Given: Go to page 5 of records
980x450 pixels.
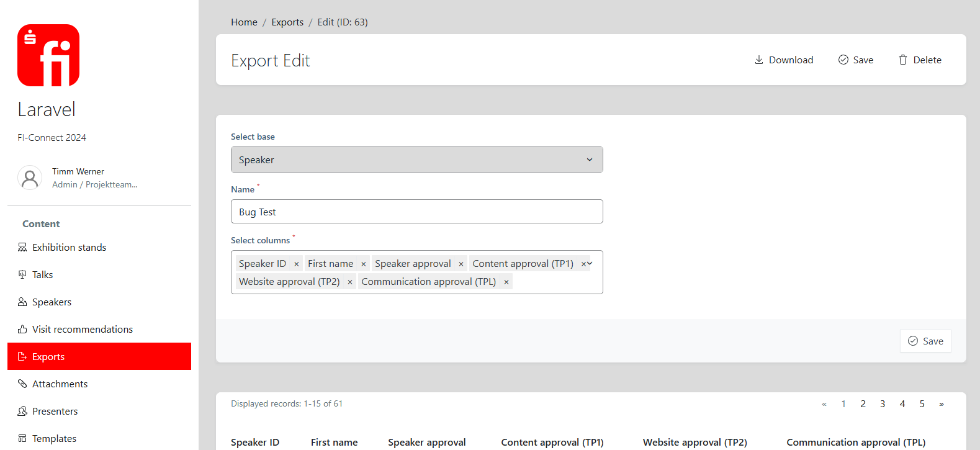Looking at the screenshot, I should pyautogui.click(x=922, y=404).
